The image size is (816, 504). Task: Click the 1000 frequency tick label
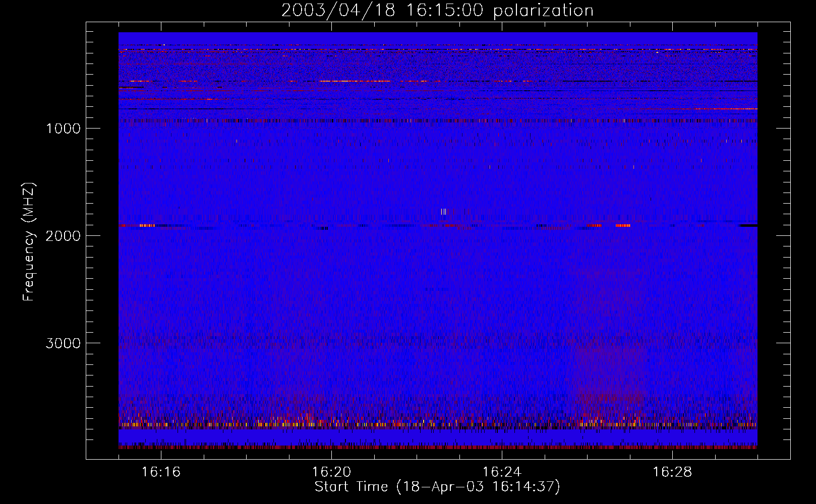pyautogui.click(x=64, y=129)
